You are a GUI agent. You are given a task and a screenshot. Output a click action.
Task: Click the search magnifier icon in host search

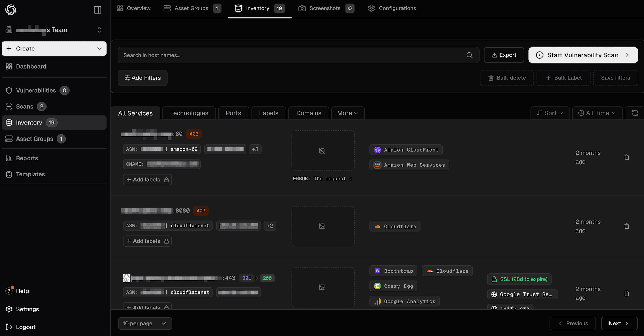pyautogui.click(x=469, y=55)
